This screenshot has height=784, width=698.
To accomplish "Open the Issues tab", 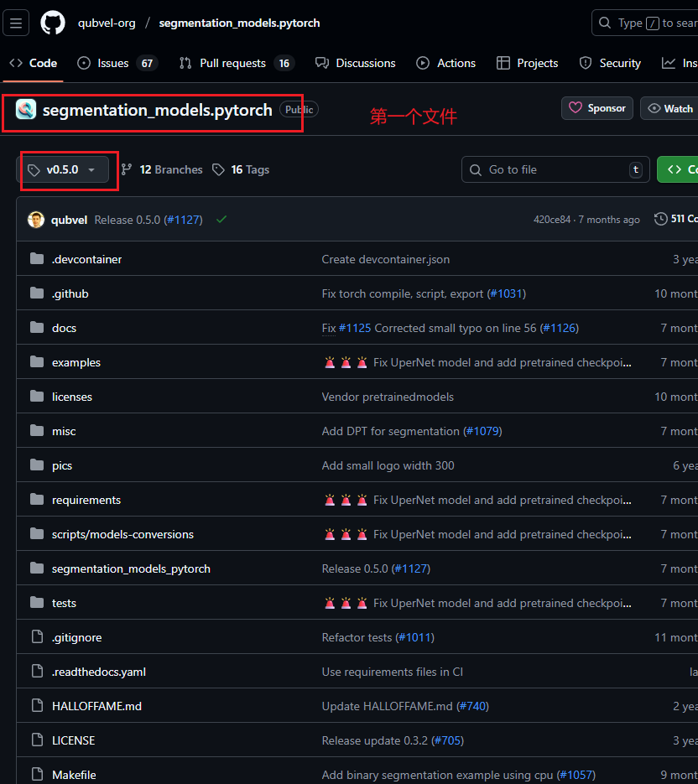I will [x=117, y=63].
